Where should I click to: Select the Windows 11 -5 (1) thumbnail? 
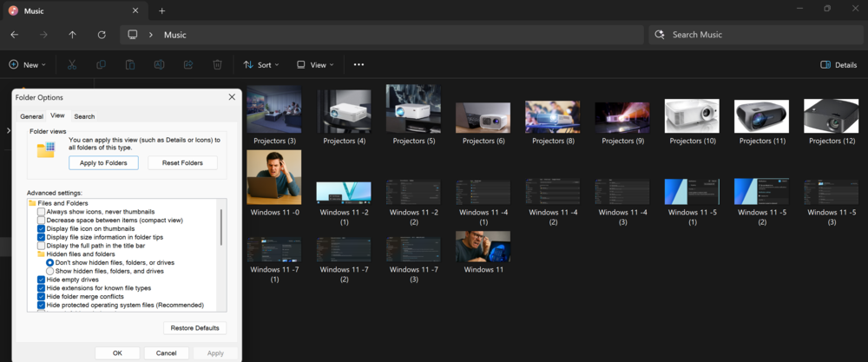pyautogui.click(x=692, y=192)
